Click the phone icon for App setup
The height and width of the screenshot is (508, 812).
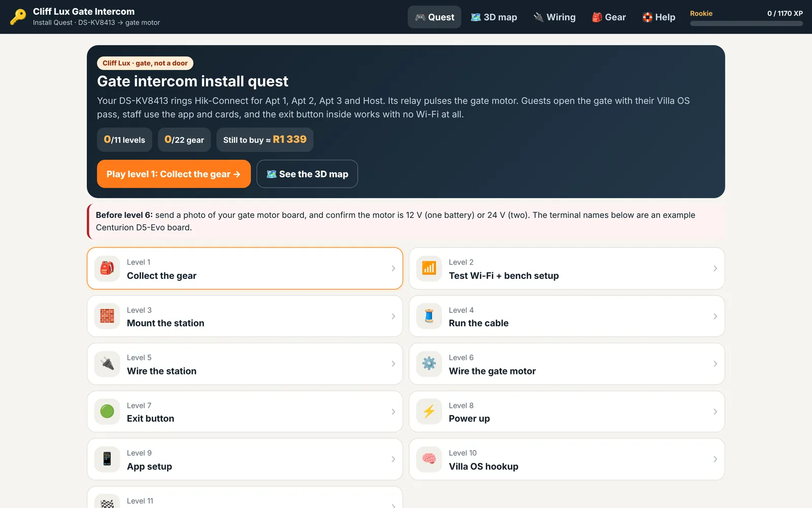pos(107,459)
